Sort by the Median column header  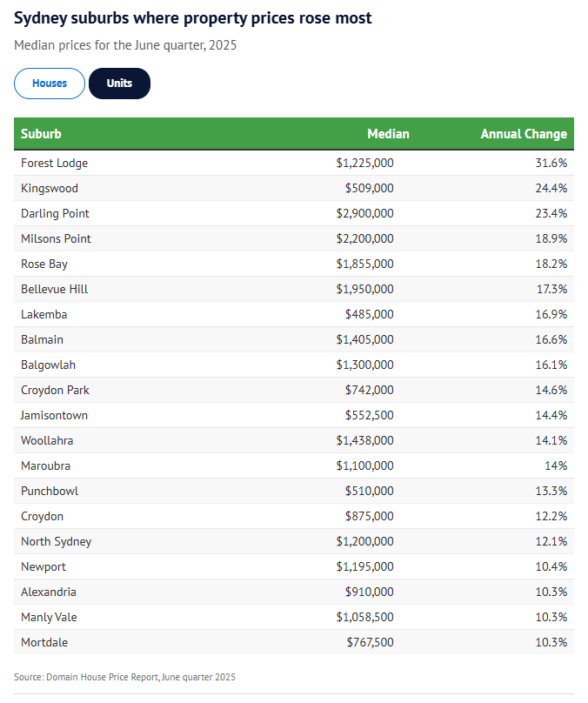coord(388,134)
